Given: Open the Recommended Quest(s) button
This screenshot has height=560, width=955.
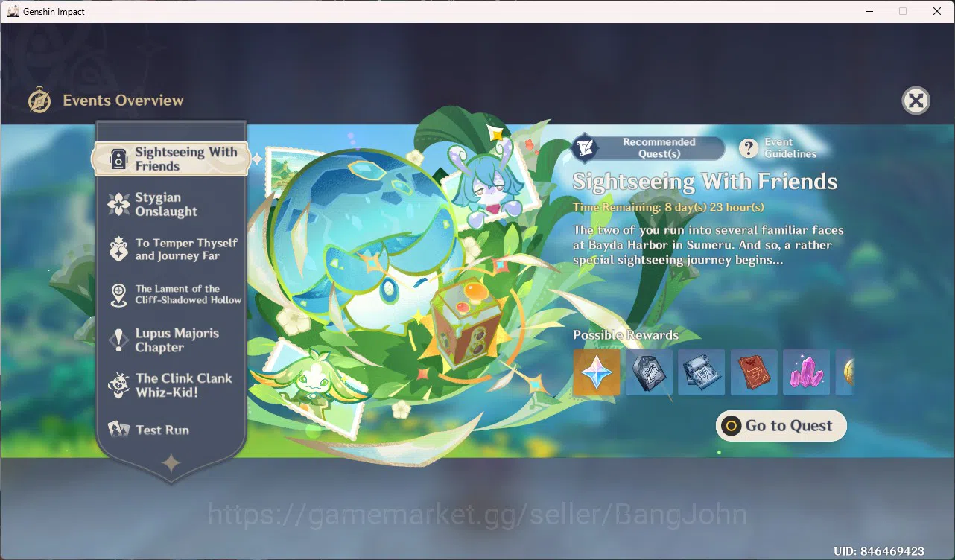Looking at the screenshot, I should coord(648,148).
